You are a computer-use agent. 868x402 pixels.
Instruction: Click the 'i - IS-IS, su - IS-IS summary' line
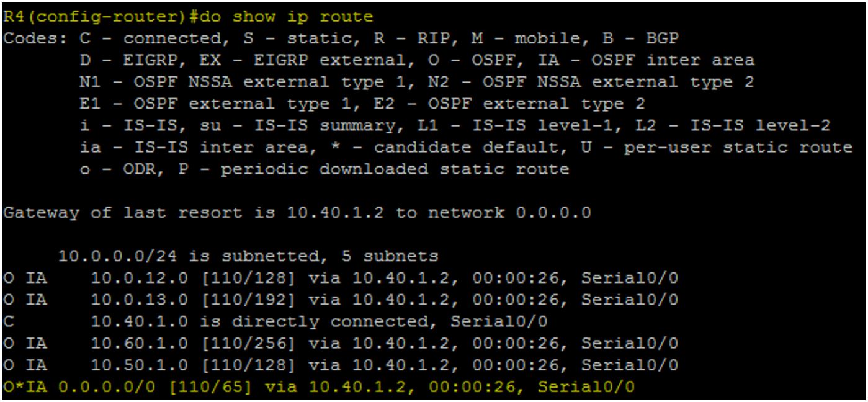tap(455, 125)
